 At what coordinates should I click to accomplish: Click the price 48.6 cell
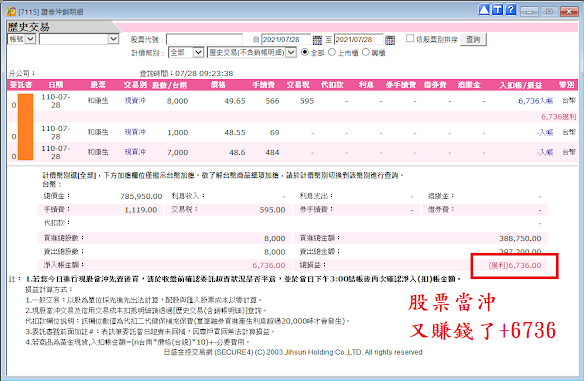(237, 152)
